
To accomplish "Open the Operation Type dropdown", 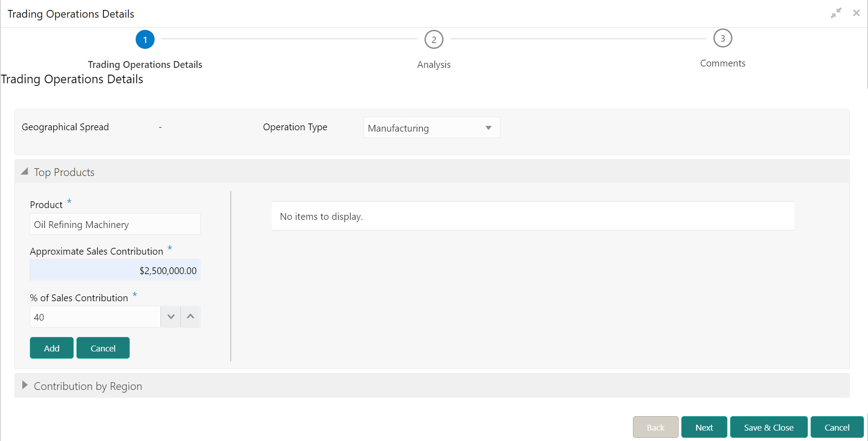I will (x=488, y=128).
